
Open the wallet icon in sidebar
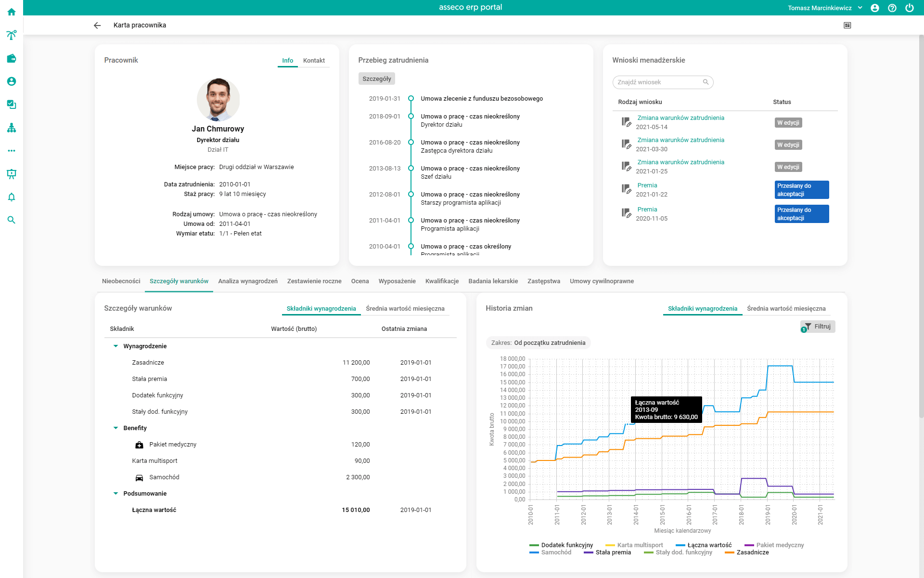coord(12,58)
